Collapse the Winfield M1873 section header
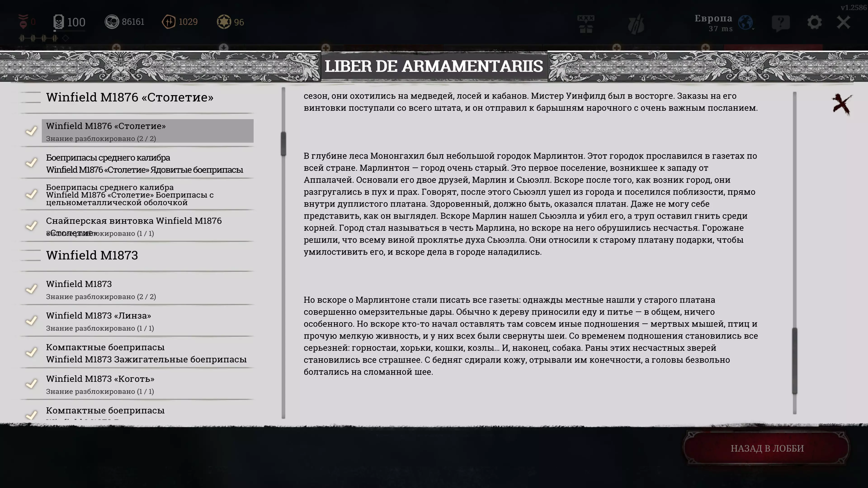The width and height of the screenshot is (868, 488). tap(92, 255)
